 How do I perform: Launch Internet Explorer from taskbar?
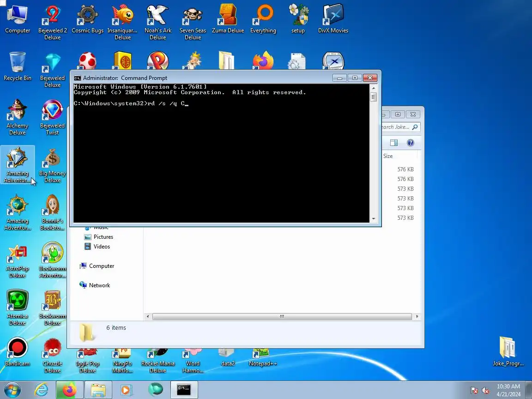(42, 390)
